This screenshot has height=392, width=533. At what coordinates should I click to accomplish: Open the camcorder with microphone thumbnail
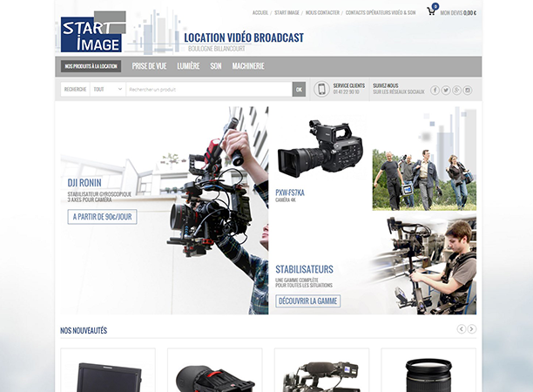[321, 376]
